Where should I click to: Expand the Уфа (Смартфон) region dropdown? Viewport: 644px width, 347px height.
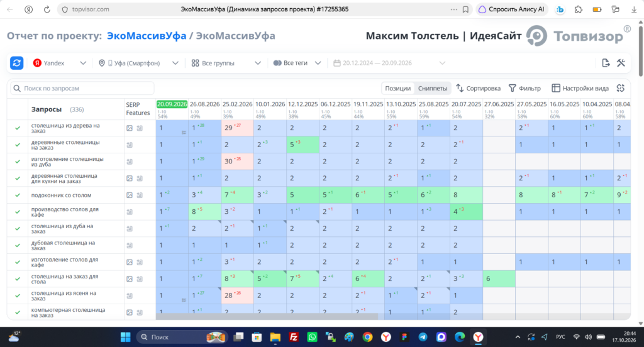coord(138,63)
